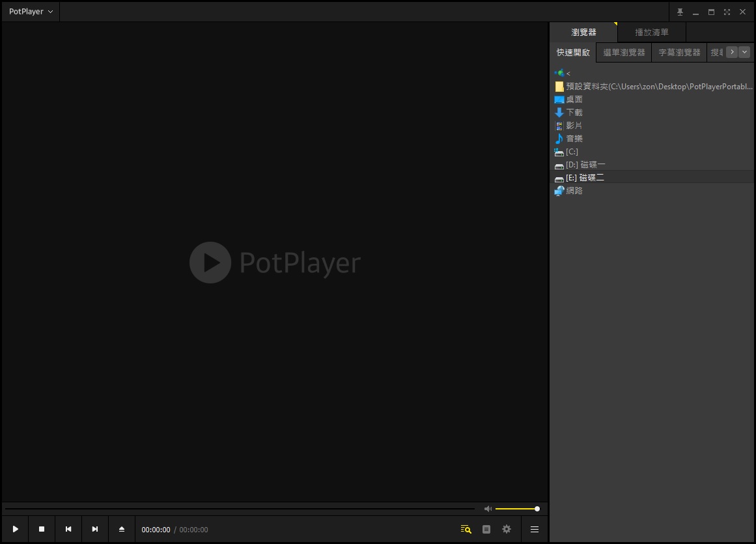Open the 下載 downloads folder
The height and width of the screenshot is (544, 756).
tap(652, 112)
